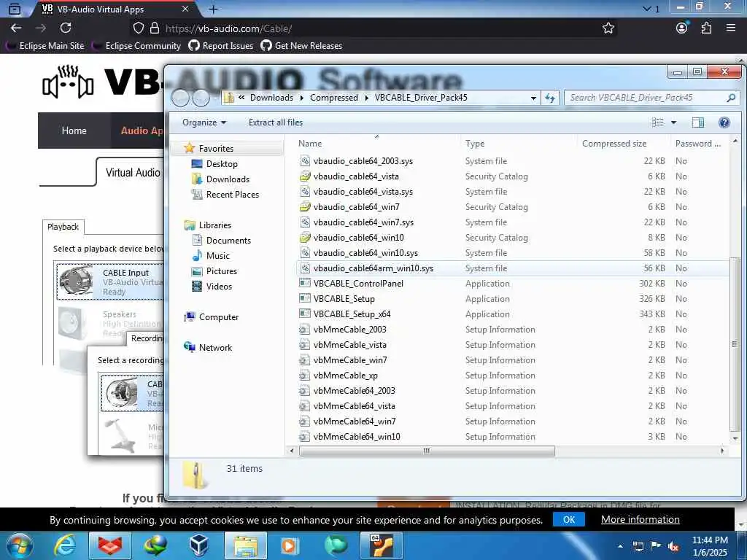
Task: Select vbMmeCable64_win7 setup information file
Action: (x=355, y=421)
